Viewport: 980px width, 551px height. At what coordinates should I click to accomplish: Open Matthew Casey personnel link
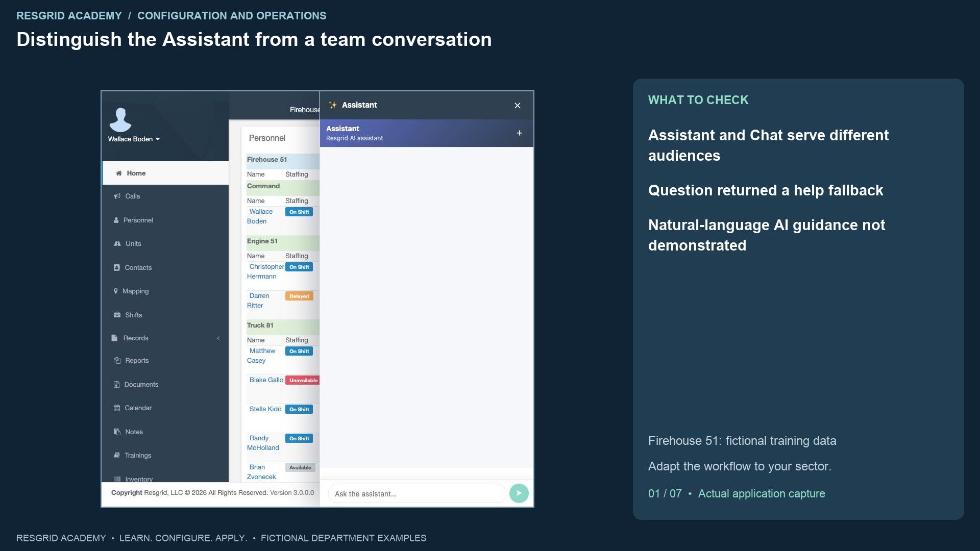click(x=262, y=356)
